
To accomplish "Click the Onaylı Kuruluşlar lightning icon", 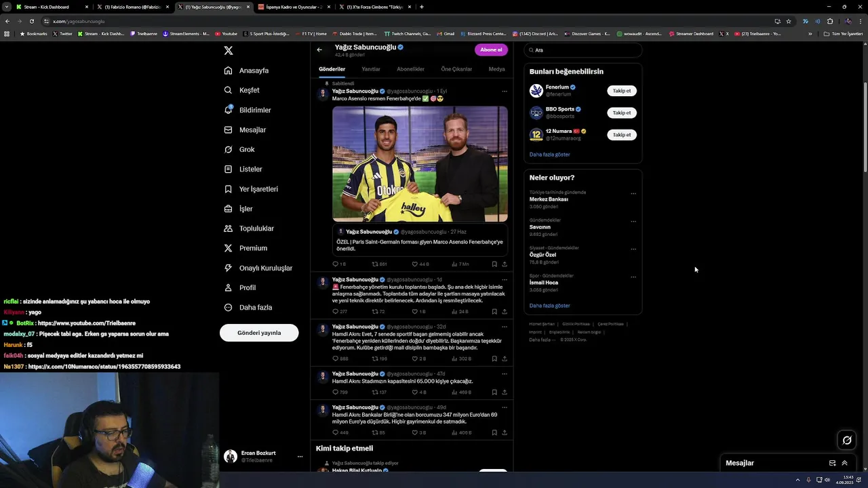I will coord(229,268).
